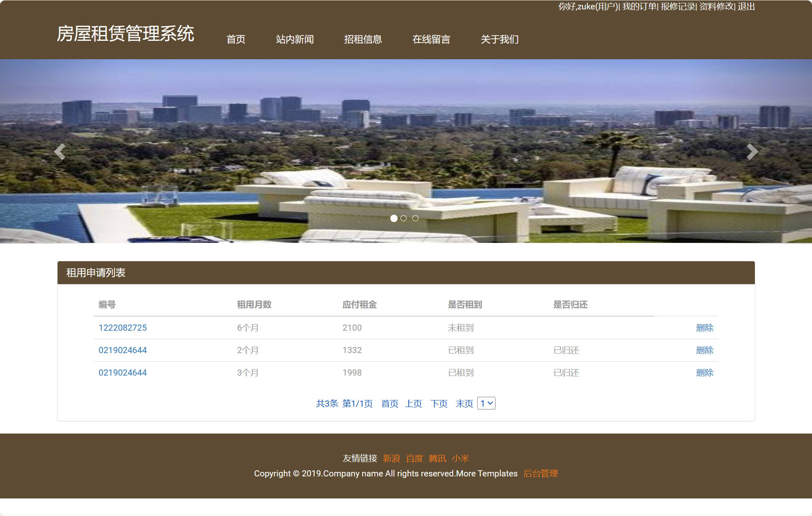Click 首页 in the main navigation

coord(236,40)
